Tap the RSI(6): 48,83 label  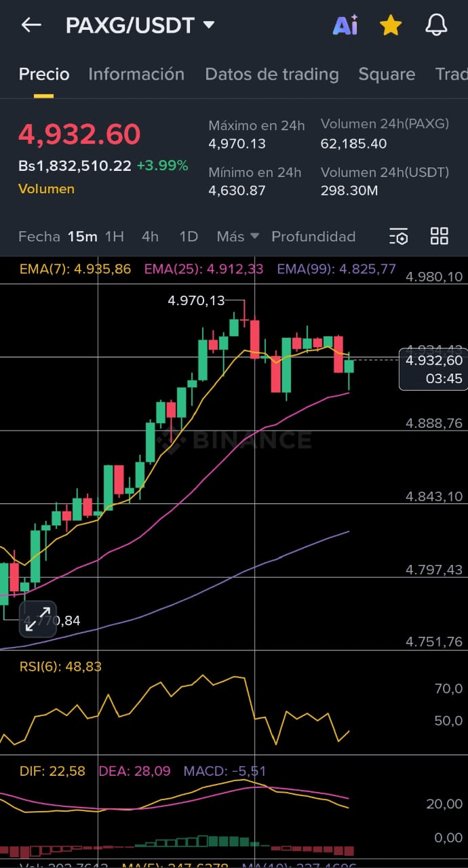tap(60, 667)
